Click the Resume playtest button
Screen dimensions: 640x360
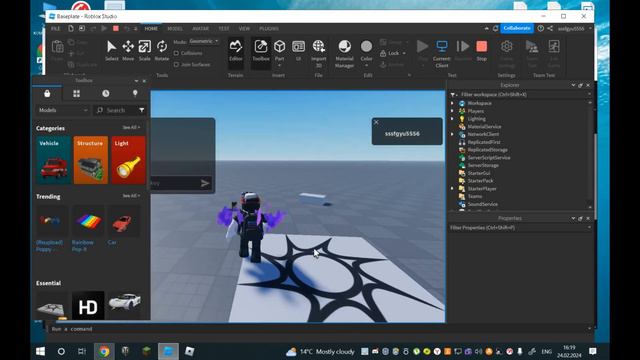462,50
